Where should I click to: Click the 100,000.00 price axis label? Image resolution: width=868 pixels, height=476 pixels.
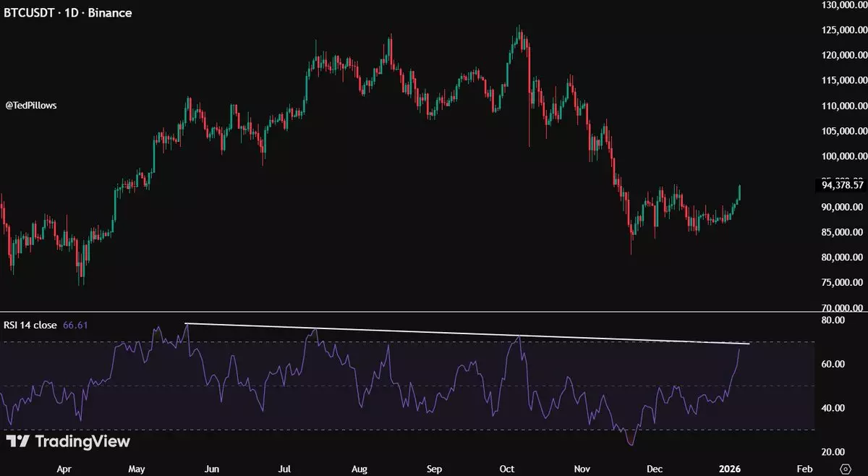843,156
